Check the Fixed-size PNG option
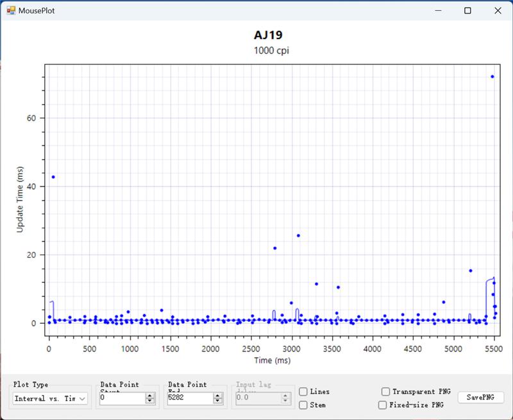The width and height of the screenshot is (513, 420). point(383,405)
